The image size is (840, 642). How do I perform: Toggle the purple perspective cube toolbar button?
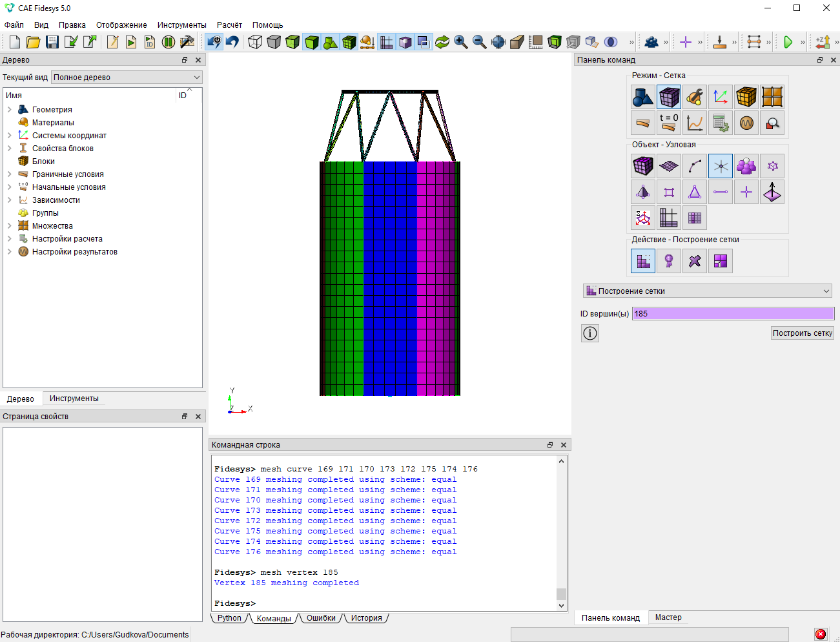405,42
